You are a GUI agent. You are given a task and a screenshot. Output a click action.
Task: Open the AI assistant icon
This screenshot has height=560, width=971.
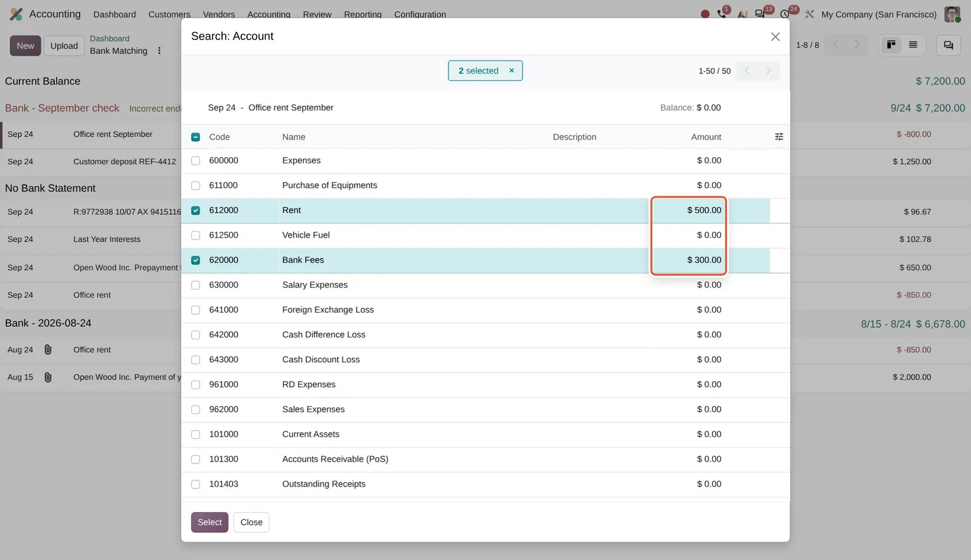[x=742, y=14]
